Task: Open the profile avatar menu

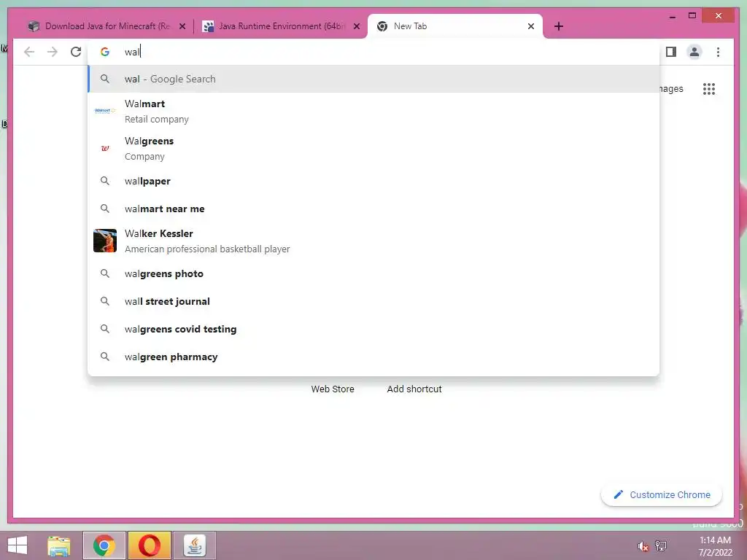Action: click(694, 52)
